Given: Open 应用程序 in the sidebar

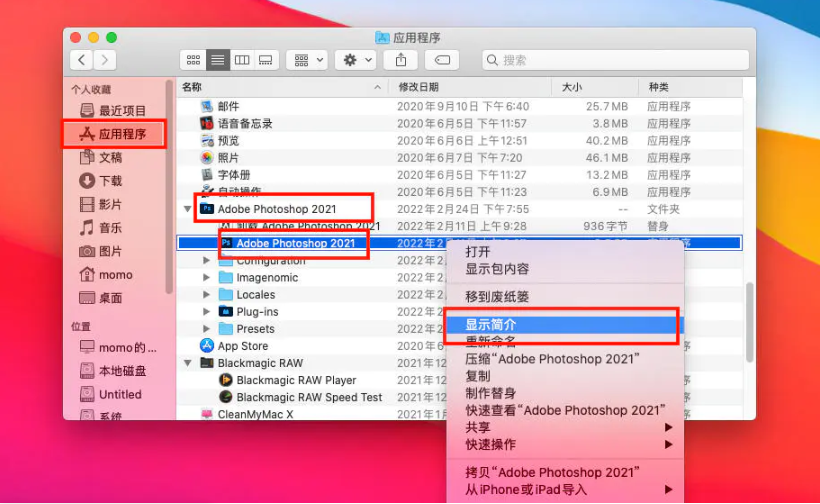Looking at the screenshot, I should (121, 134).
